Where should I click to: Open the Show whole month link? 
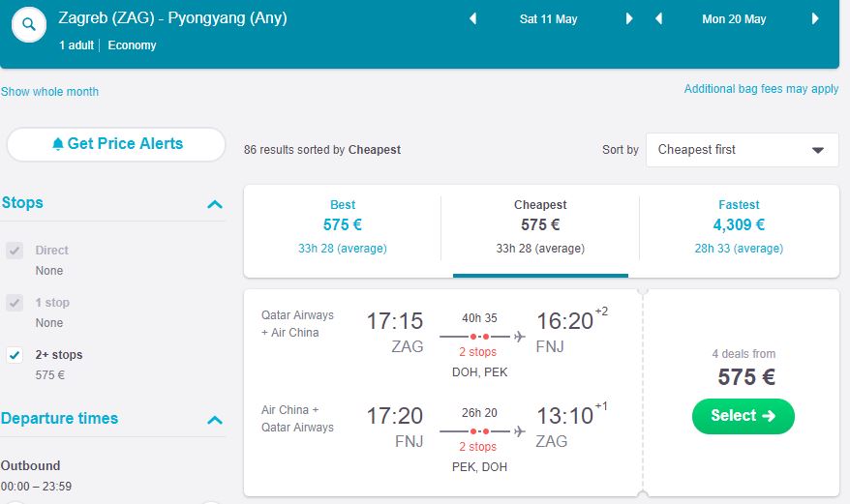49,92
